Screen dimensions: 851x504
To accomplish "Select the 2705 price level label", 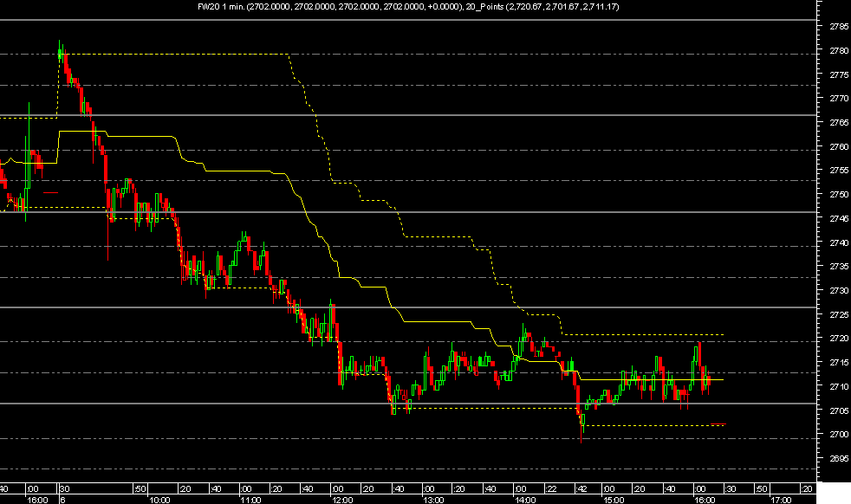I will pos(839,410).
